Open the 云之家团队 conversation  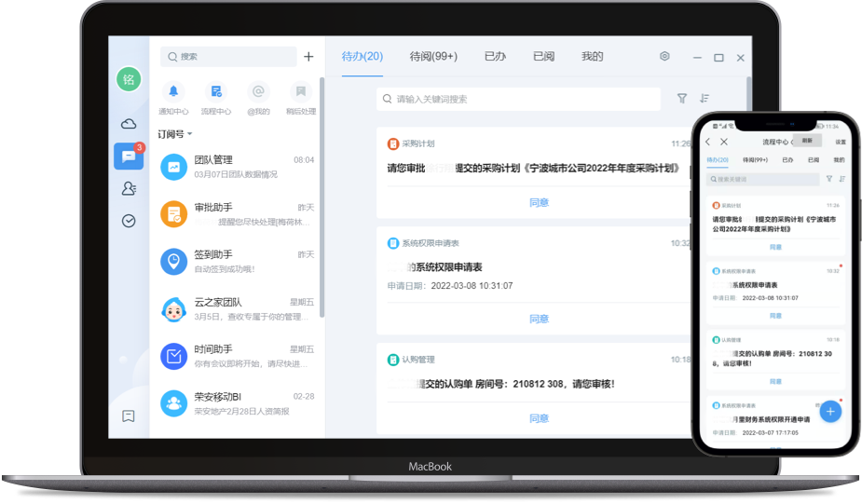237,309
